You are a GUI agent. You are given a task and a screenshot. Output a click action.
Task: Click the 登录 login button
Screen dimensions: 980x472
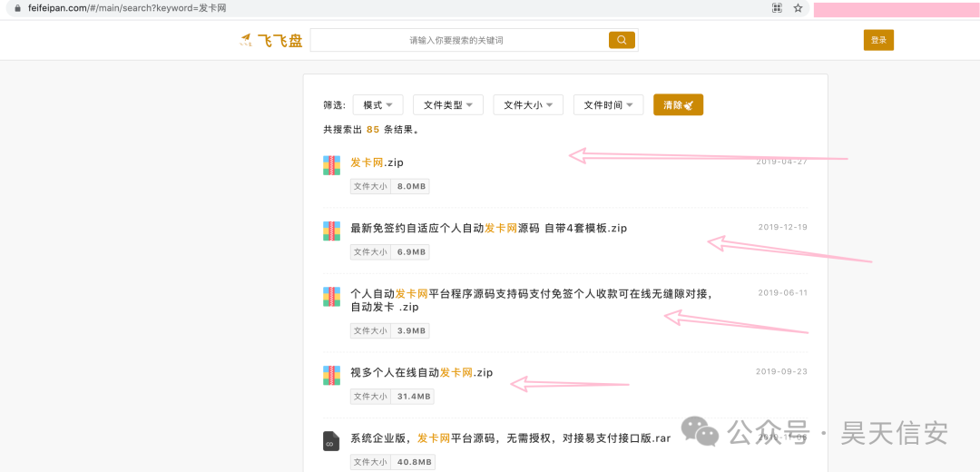click(x=878, y=40)
